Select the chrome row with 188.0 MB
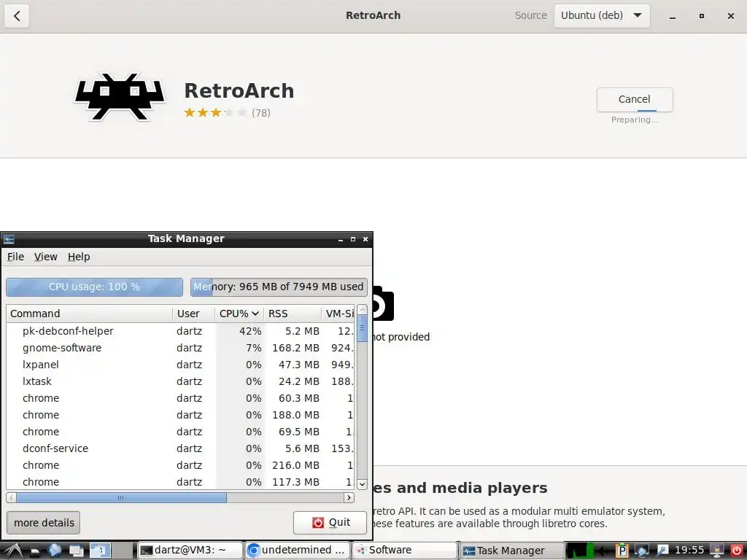Screen dimensions: 747x560 [181, 415]
